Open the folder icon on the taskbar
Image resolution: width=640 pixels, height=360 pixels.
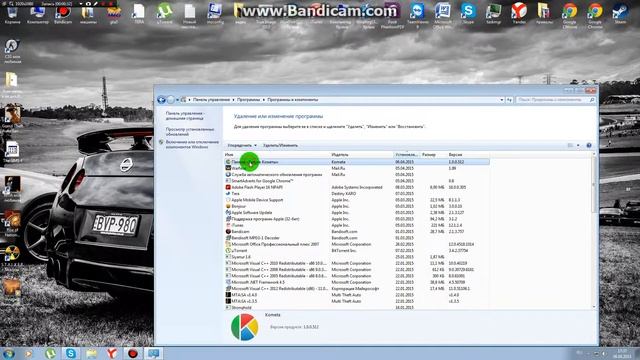91,353
